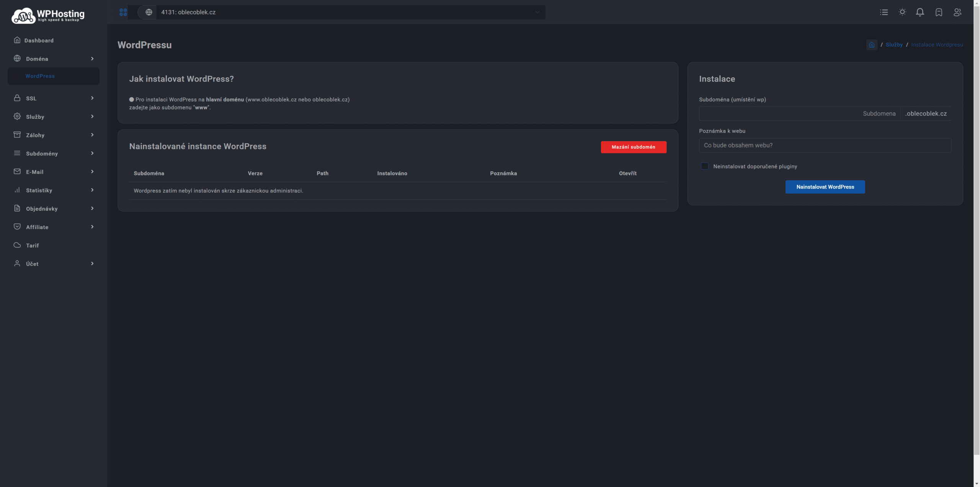Open the apps grid icon in top bar
980x487 pixels.
coord(123,12)
